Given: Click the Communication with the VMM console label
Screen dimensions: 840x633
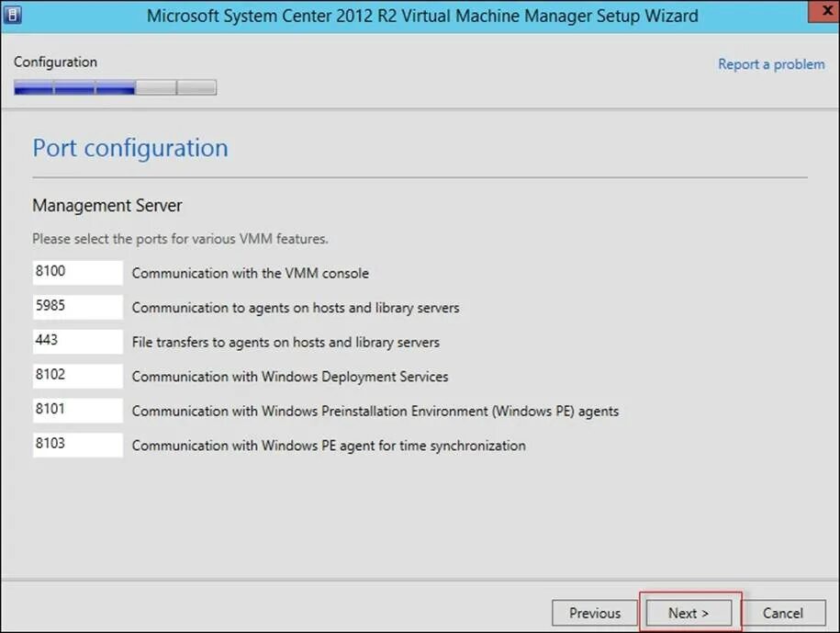Looking at the screenshot, I should coord(251,274).
